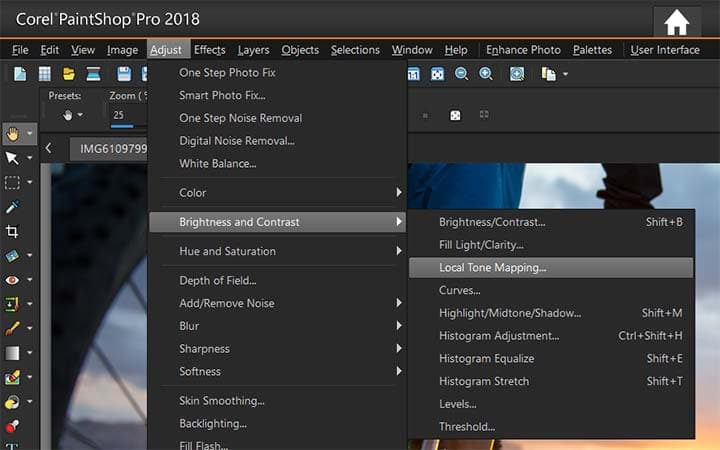Open the Effects menu
Viewport: 720px width, 450px height.
point(209,50)
